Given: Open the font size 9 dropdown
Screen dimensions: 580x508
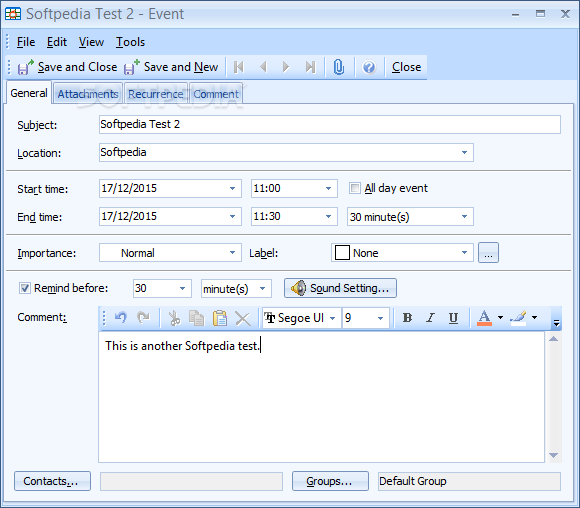Looking at the screenshot, I should point(380,318).
